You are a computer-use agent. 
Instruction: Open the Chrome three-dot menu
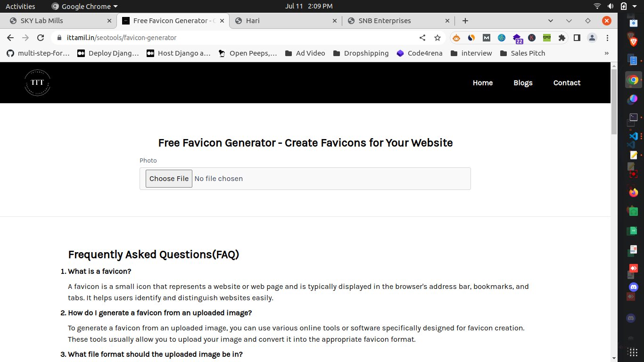[607, 38]
